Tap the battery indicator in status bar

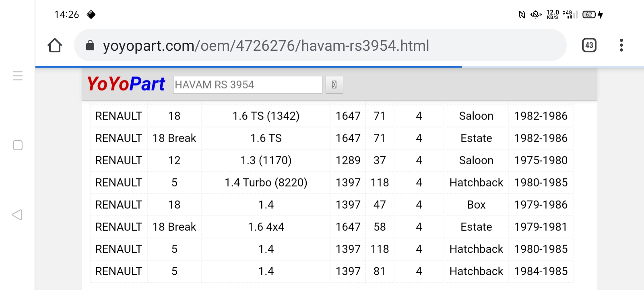click(589, 14)
